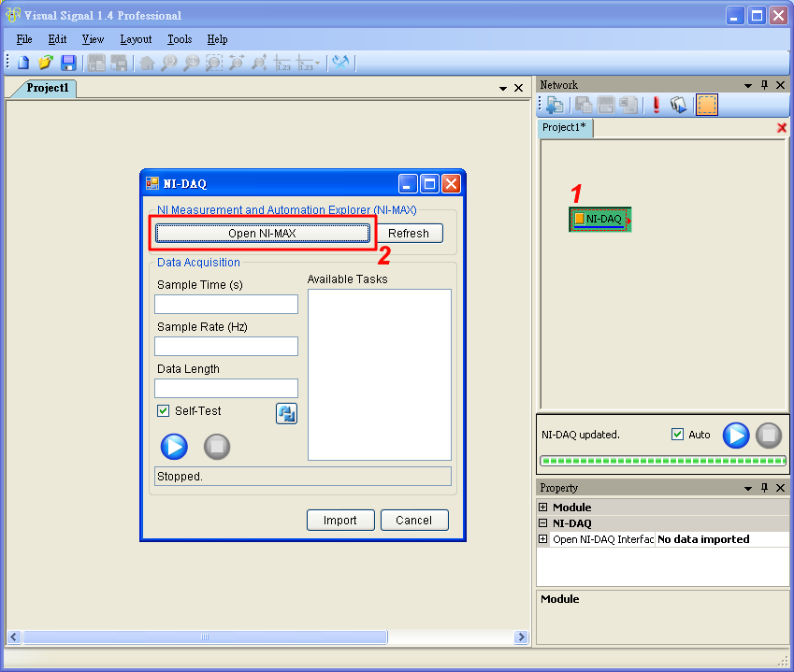Viewport: 794px width, 672px height.
Task: Select the Project1 document tab
Action: click(47, 88)
